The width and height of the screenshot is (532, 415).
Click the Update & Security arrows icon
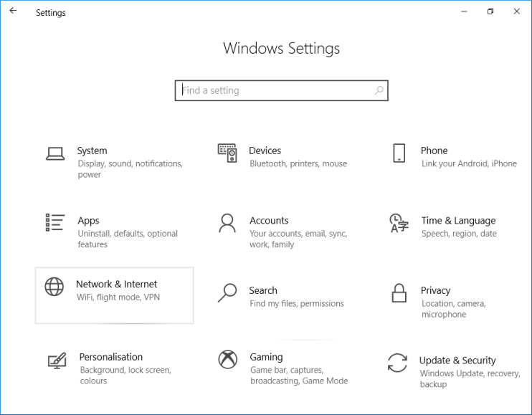click(397, 363)
